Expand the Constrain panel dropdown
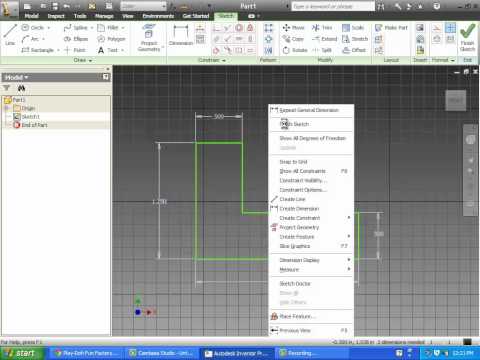Viewport: 480px width, 360px height. click(x=212, y=60)
